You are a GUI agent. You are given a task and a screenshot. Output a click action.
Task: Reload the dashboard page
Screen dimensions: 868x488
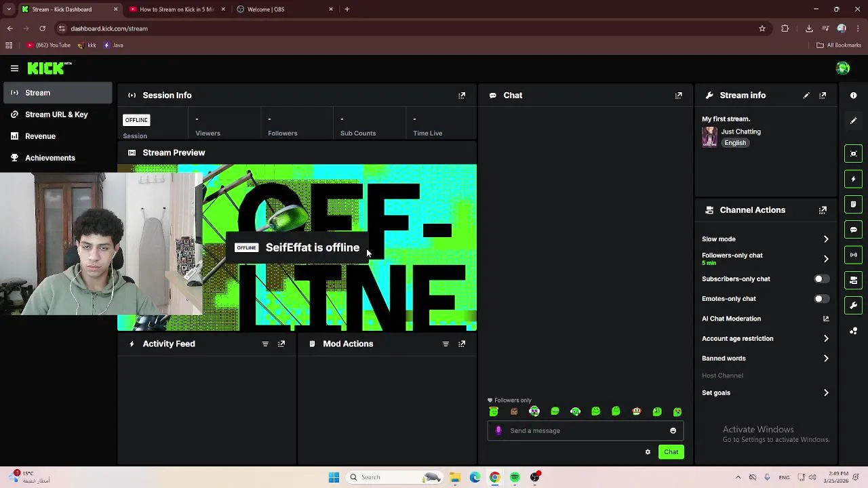click(42, 28)
